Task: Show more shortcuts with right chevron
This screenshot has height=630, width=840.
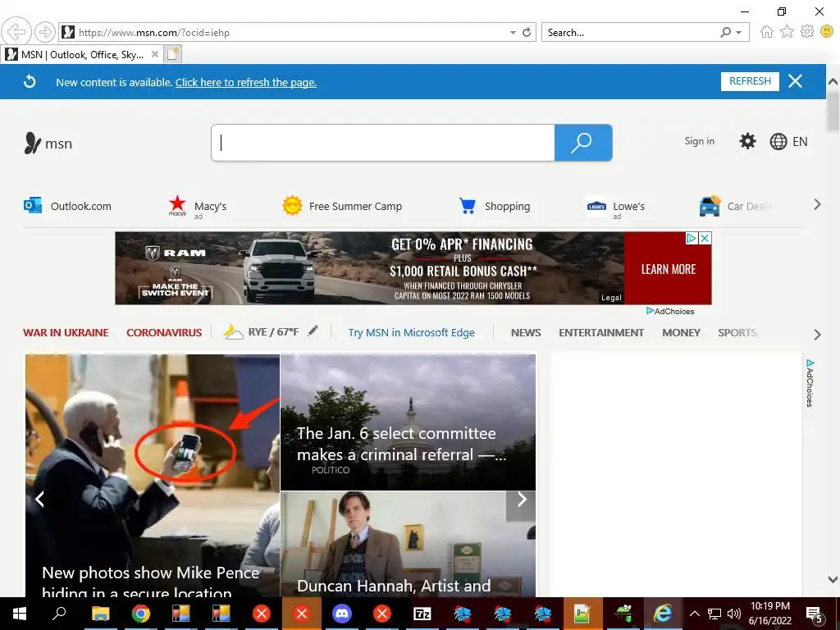Action: [817, 204]
